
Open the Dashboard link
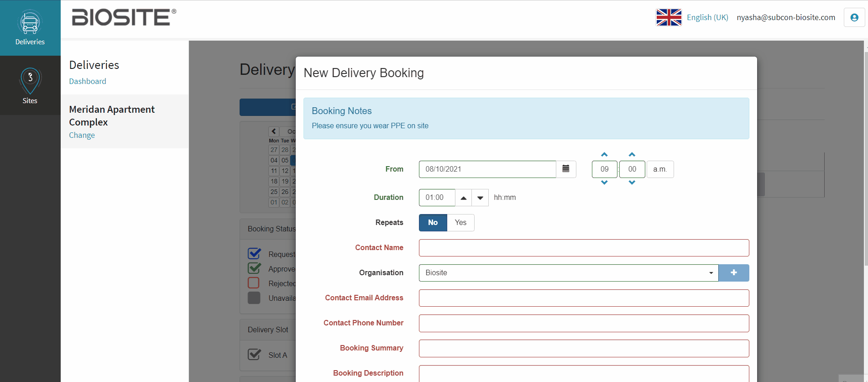tap(88, 81)
